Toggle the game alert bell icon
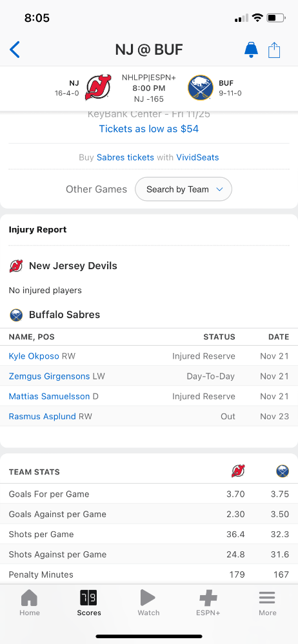This screenshot has width=298, height=644. (251, 50)
